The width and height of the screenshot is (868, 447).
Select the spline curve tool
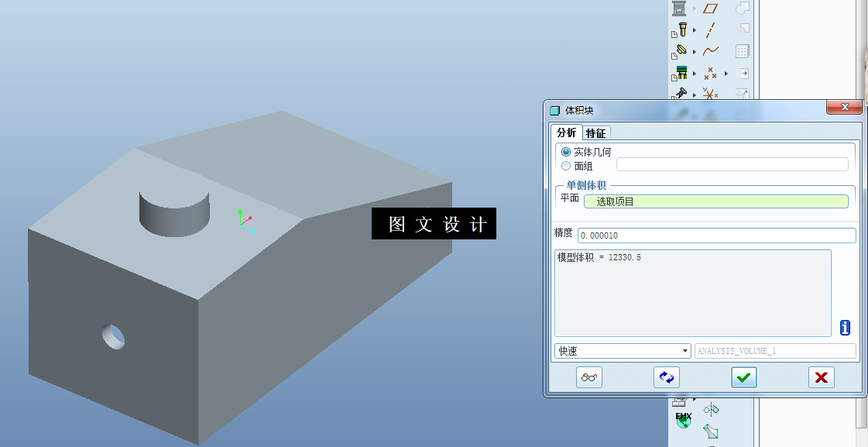711,50
